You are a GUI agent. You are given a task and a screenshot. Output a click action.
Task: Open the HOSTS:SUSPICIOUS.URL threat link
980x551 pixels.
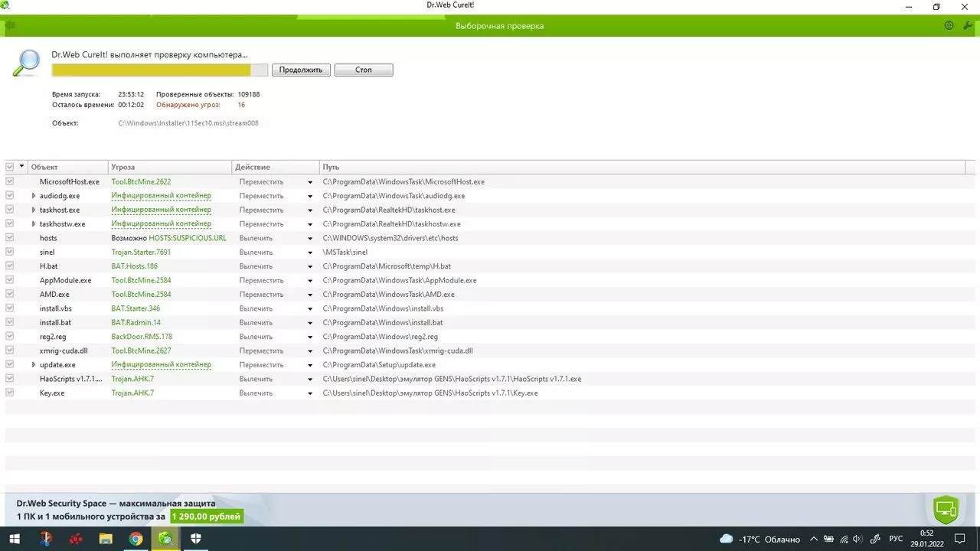pos(188,238)
